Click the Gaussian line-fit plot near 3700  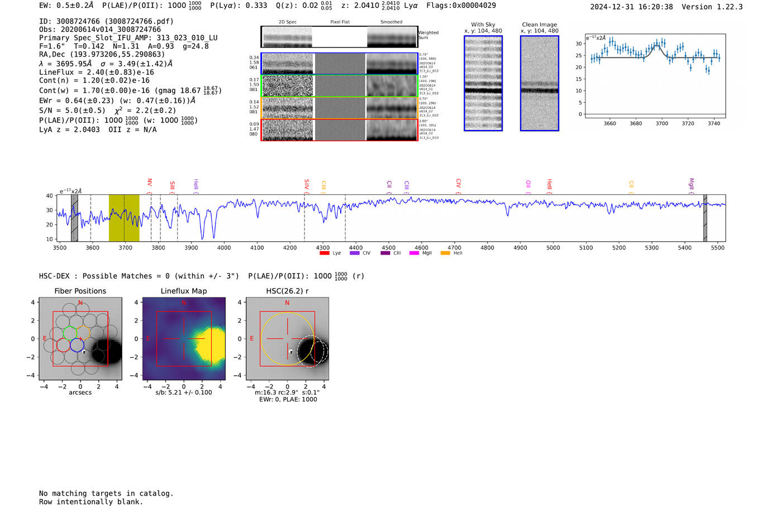655,76
